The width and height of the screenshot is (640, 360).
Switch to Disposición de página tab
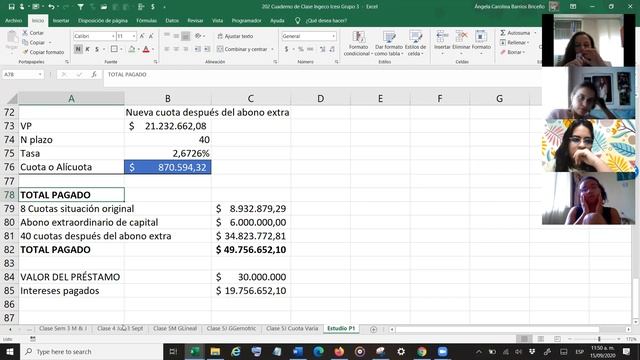(x=103, y=20)
